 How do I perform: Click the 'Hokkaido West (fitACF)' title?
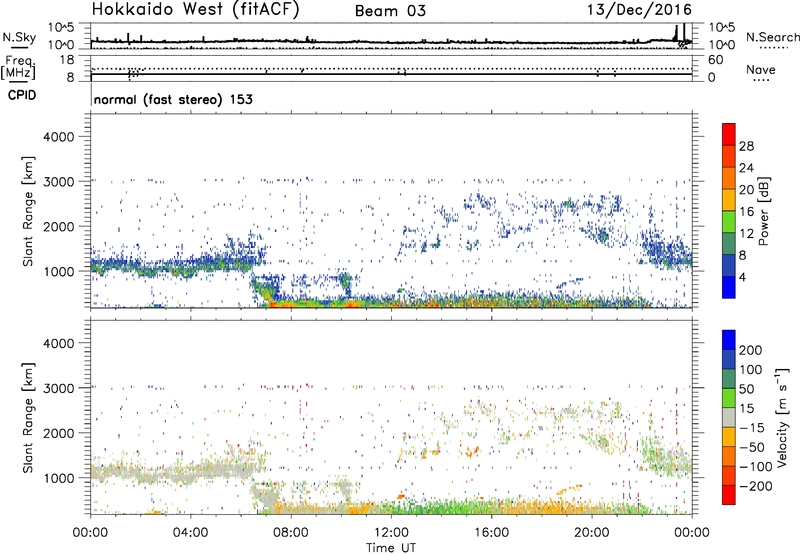tap(195, 10)
